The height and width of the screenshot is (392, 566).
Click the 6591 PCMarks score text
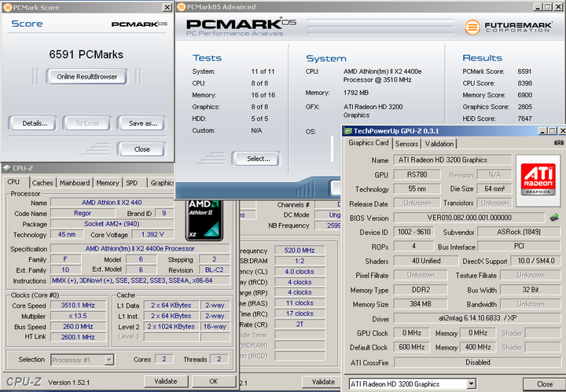pyautogui.click(x=86, y=54)
